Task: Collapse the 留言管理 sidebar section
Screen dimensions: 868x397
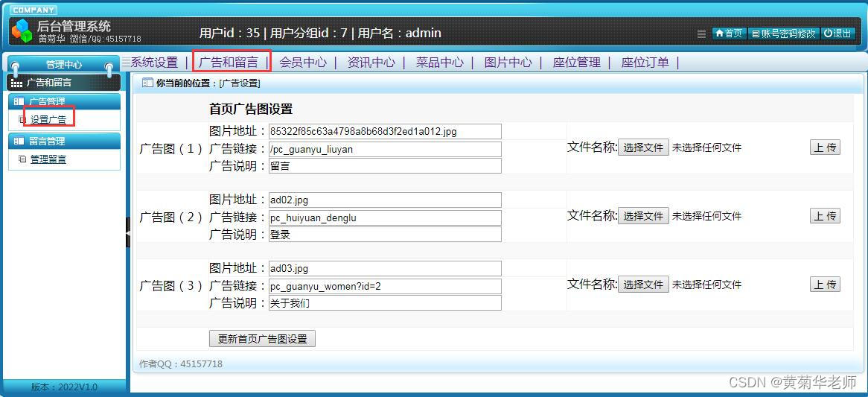Action: [x=65, y=142]
